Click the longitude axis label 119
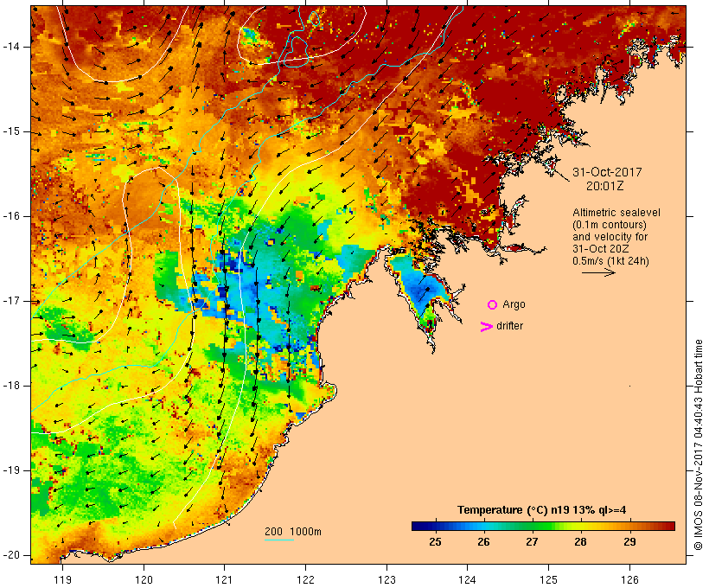Image resolution: width=709 pixels, height=588 pixels. [x=63, y=579]
